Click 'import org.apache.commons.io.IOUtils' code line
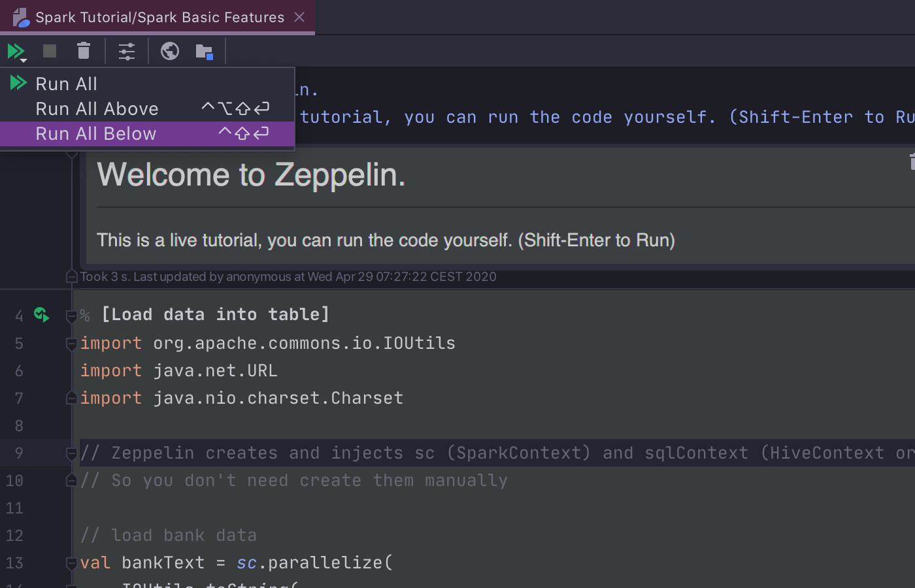This screenshot has height=588, width=915. pyautogui.click(x=268, y=343)
